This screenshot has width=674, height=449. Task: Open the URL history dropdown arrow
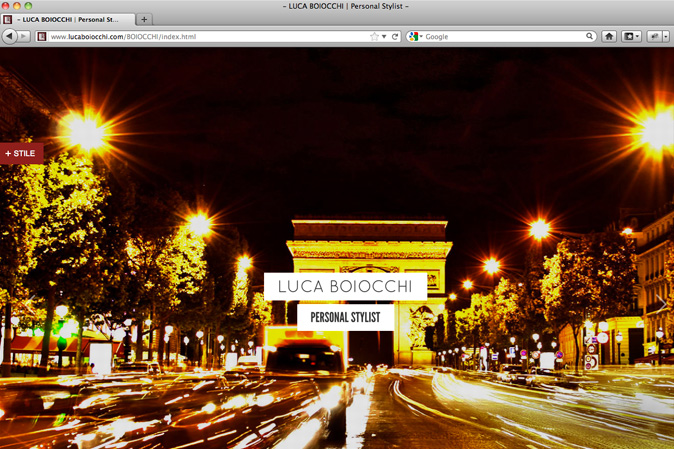pyautogui.click(x=384, y=37)
